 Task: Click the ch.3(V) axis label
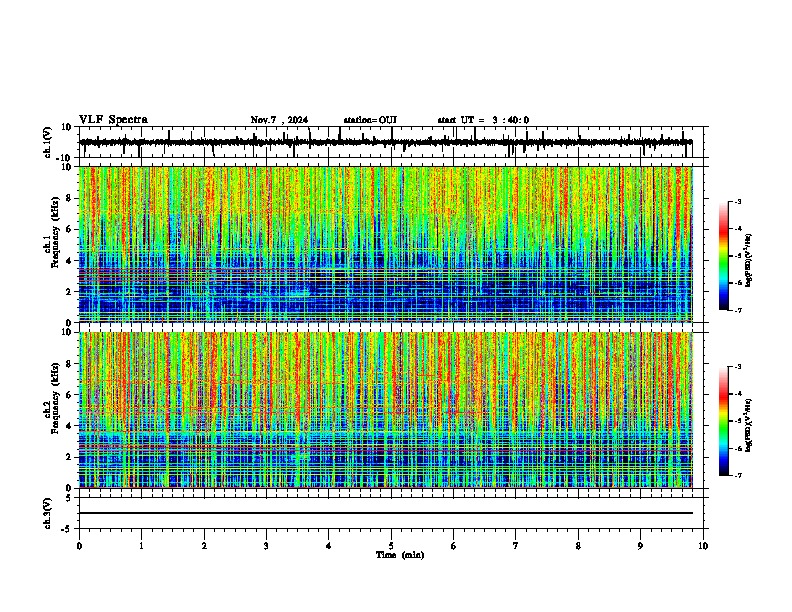click(48, 513)
